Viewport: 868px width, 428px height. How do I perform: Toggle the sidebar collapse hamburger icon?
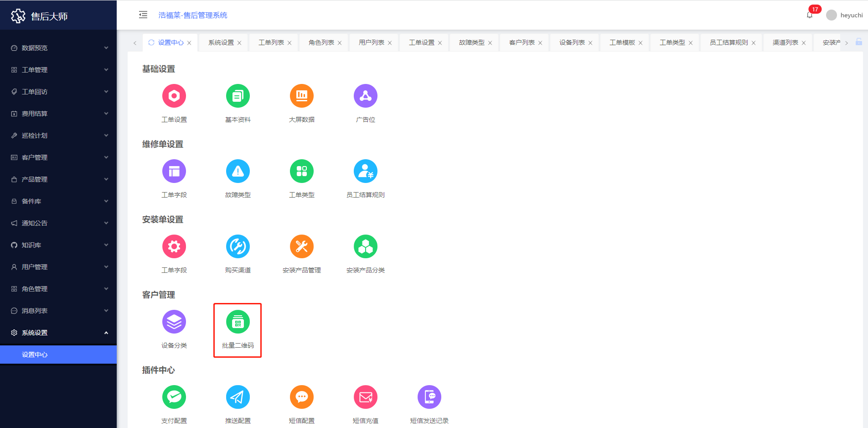143,15
